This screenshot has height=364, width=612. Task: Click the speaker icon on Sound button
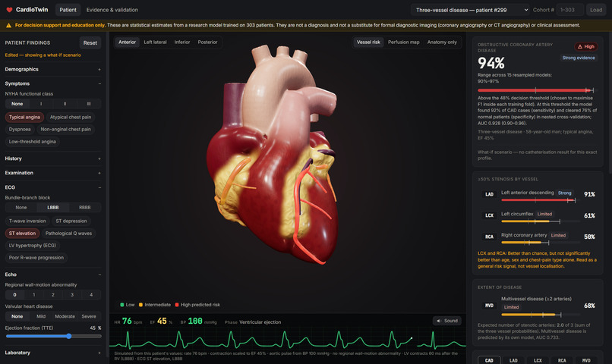439,321
